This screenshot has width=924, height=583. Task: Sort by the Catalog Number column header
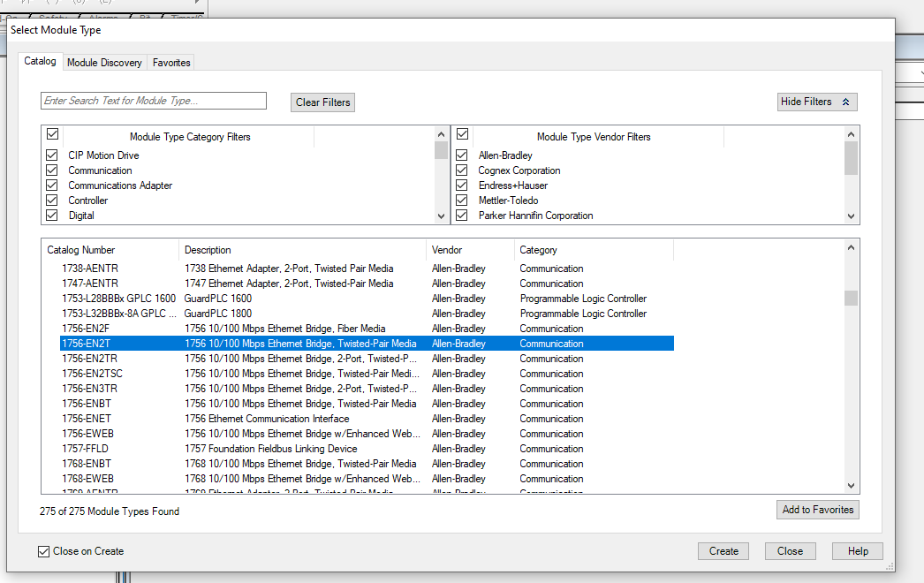pyautogui.click(x=110, y=250)
